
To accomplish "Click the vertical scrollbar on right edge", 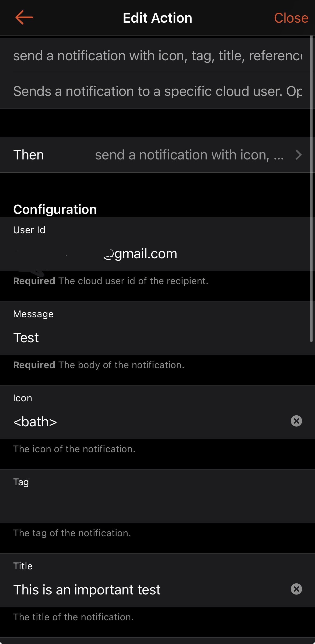I will point(311,189).
